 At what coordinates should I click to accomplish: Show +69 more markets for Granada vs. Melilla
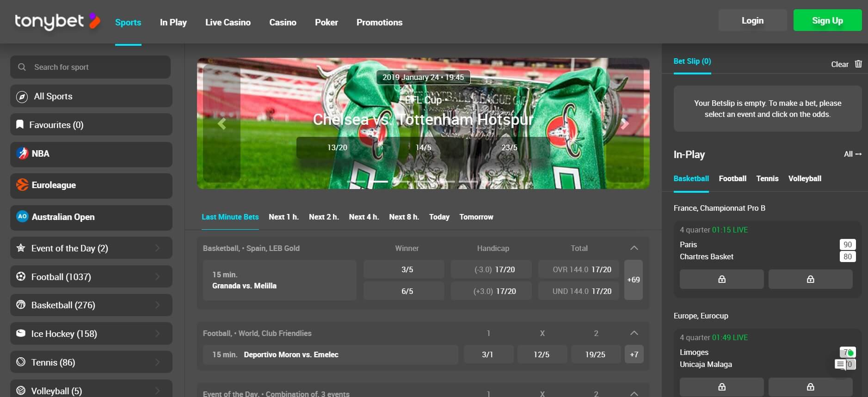coord(634,280)
